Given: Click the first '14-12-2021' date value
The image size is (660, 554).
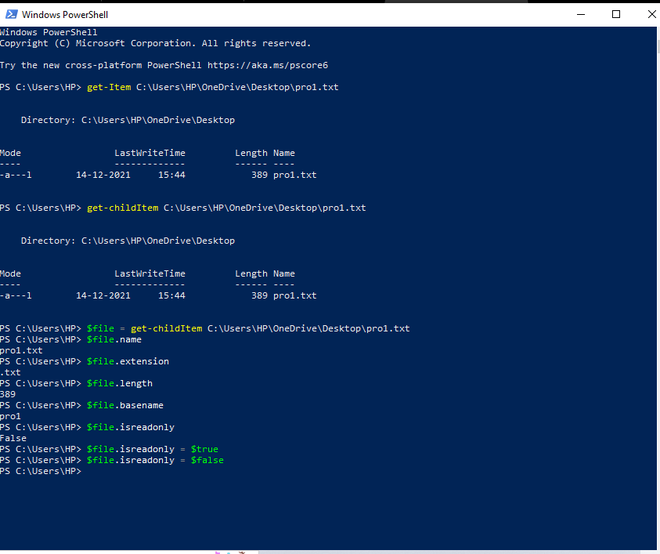Looking at the screenshot, I should pos(103,175).
